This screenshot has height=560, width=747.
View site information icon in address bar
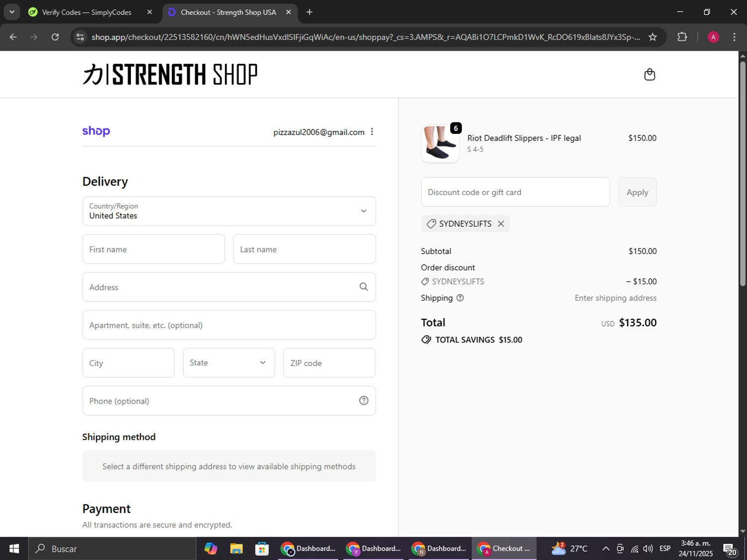click(x=80, y=37)
